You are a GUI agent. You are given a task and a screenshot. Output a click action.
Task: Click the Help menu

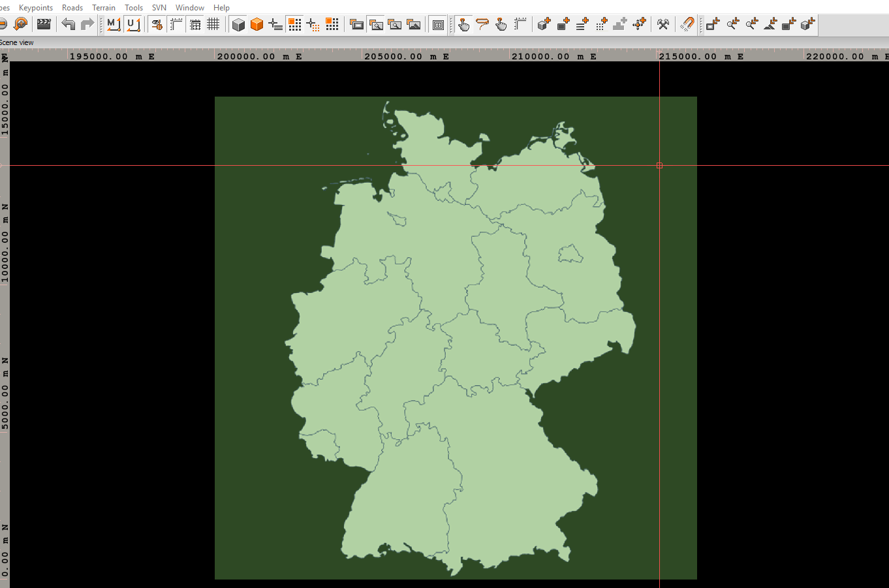(221, 8)
